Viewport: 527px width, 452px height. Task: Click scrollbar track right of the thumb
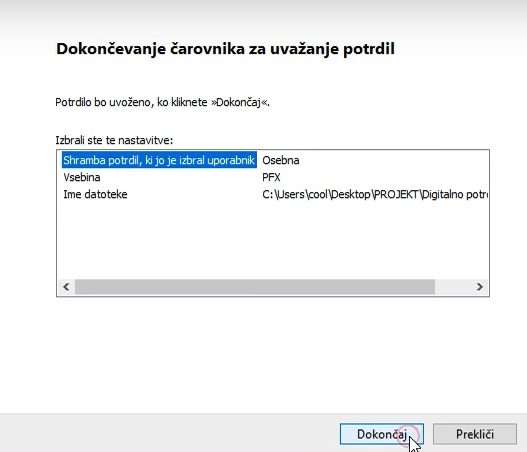[453, 287]
